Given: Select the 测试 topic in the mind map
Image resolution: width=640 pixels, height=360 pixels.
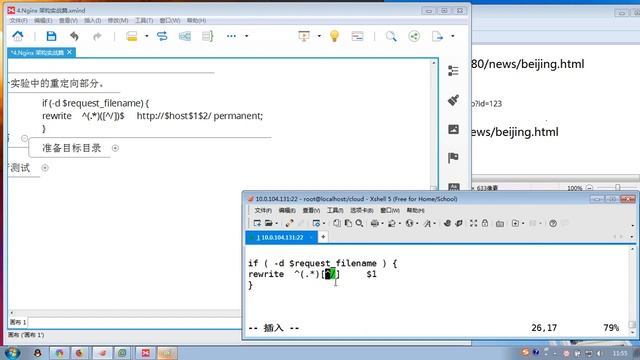Looking at the screenshot, I should click(x=20, y=168).
